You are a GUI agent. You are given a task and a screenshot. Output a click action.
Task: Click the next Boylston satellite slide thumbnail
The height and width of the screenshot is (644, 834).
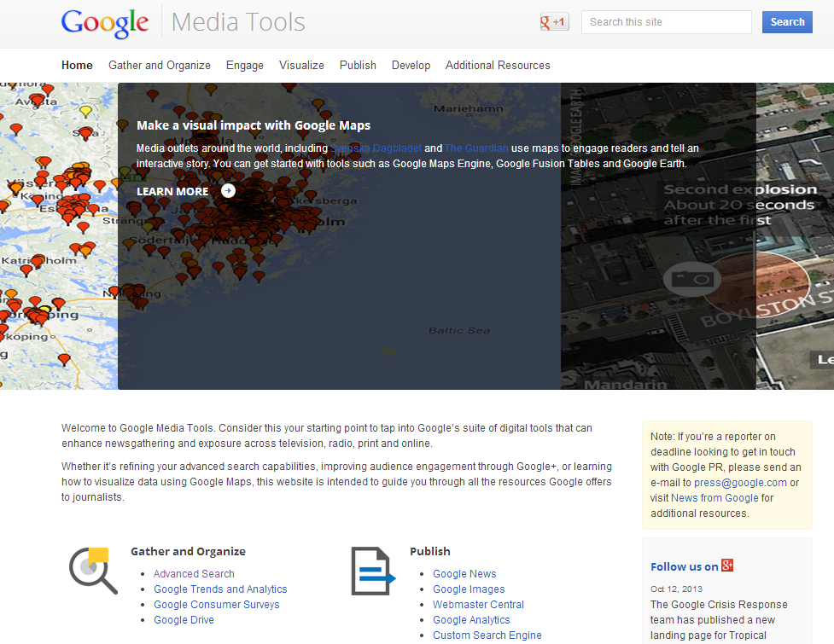tap(796, 236)
